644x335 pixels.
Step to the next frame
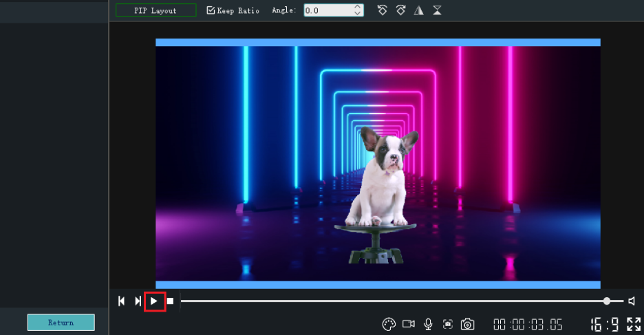click(138, 301)
